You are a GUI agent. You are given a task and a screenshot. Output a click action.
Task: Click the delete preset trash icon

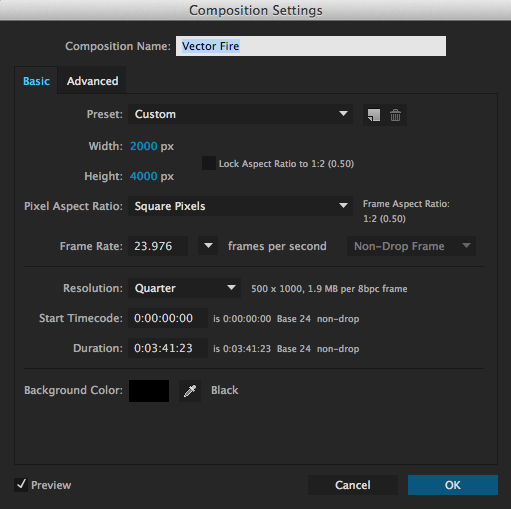pyautogui.click(x=395, y=115)
